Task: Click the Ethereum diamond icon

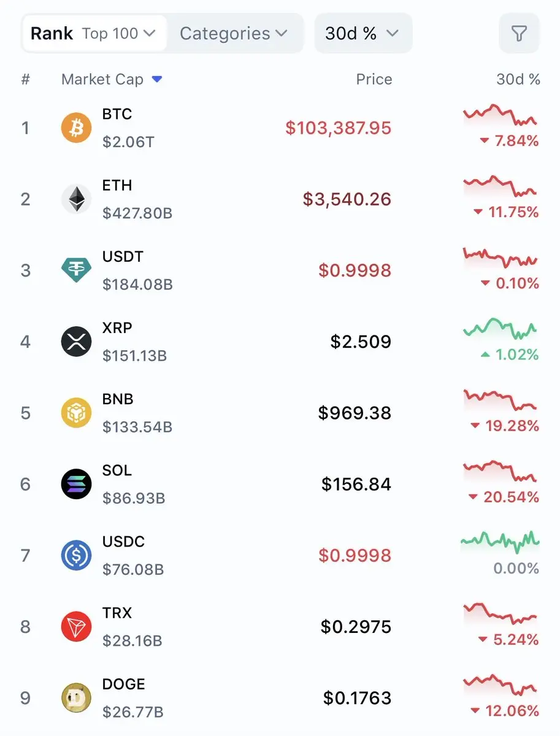Action: [77, 199]
